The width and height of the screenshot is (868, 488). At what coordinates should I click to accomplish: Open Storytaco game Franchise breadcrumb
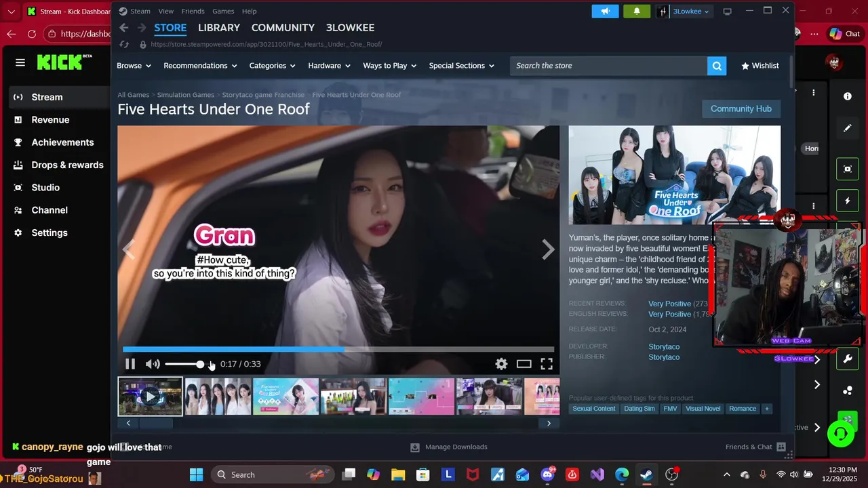[263, 95]
